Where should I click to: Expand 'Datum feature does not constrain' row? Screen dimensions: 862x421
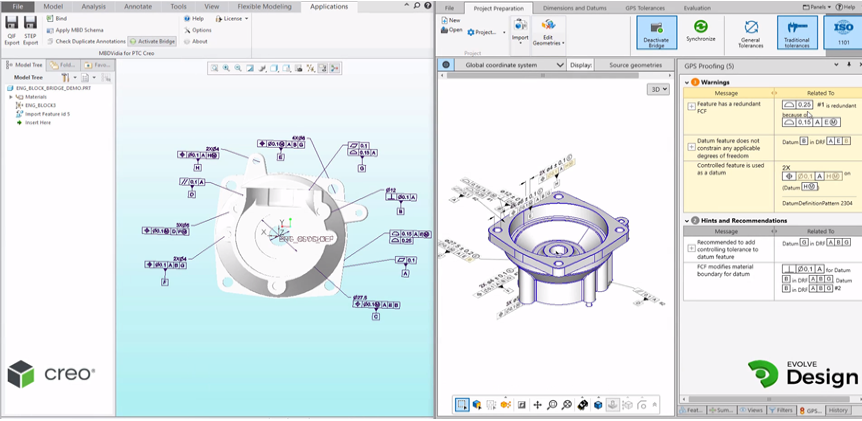[x=691, y=147]
